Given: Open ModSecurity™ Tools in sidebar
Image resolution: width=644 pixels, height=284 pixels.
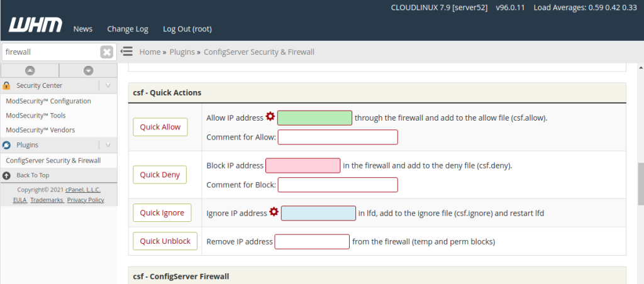Looking at the screenshot, I should coord(36,116).
